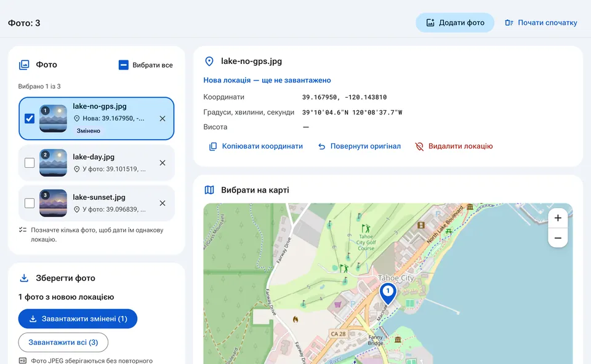Open the lake-day.jpg thumbnail
591x364 pixels.
pyautogui.click(x=53, y=162)
